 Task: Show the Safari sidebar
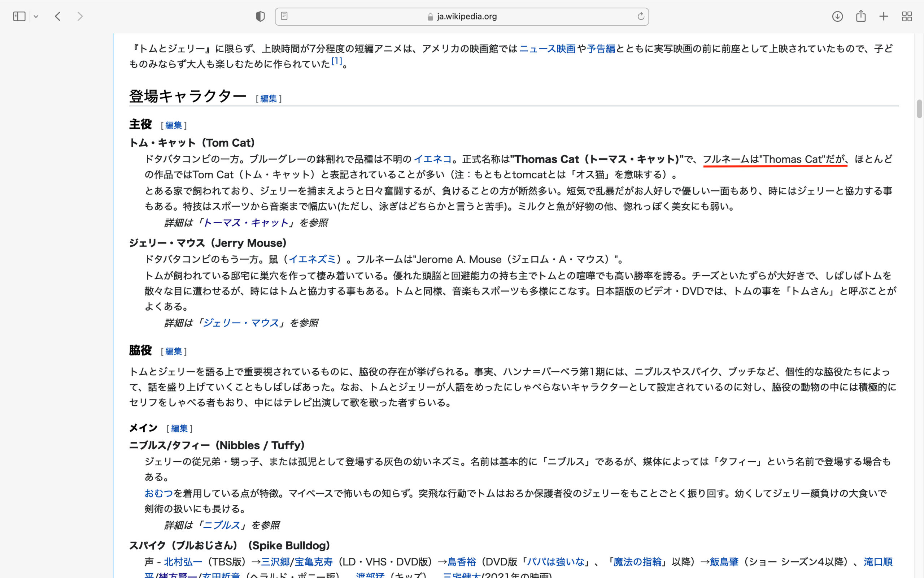click(x=19, y=17)
